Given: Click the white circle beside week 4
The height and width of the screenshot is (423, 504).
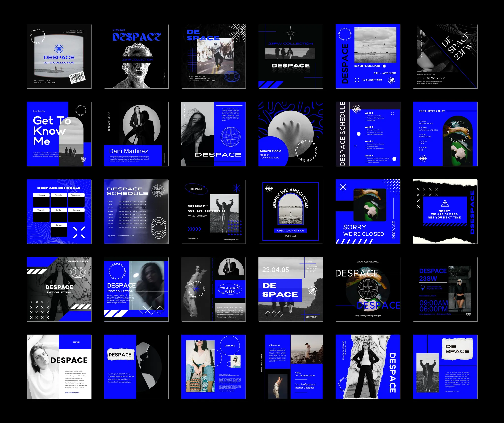Looking at the screenshot, I should pos(394,159).
